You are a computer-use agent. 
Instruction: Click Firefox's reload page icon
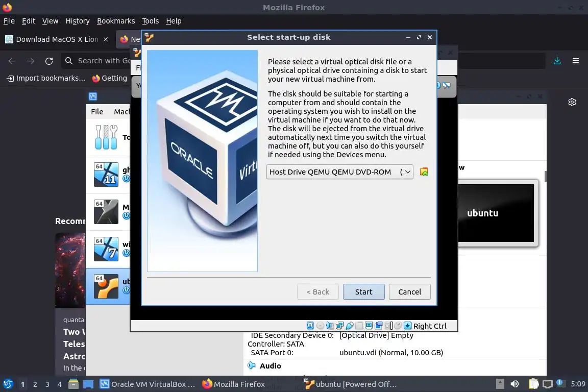point(49,61)
